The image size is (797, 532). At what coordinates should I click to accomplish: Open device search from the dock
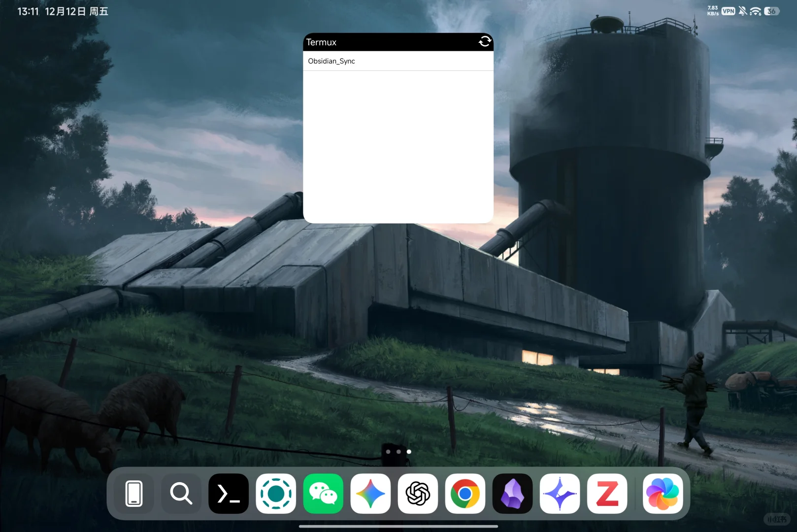[181, 494]
